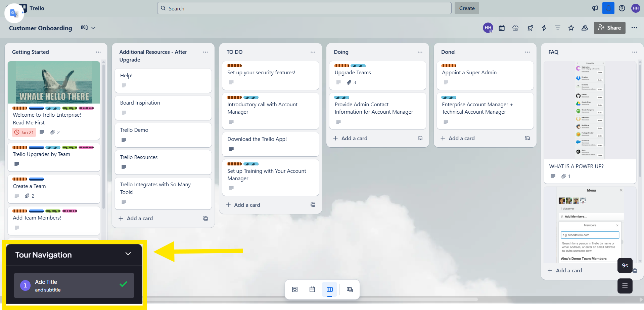Click orange label on Upgrade Teams card

coord(341,66)
